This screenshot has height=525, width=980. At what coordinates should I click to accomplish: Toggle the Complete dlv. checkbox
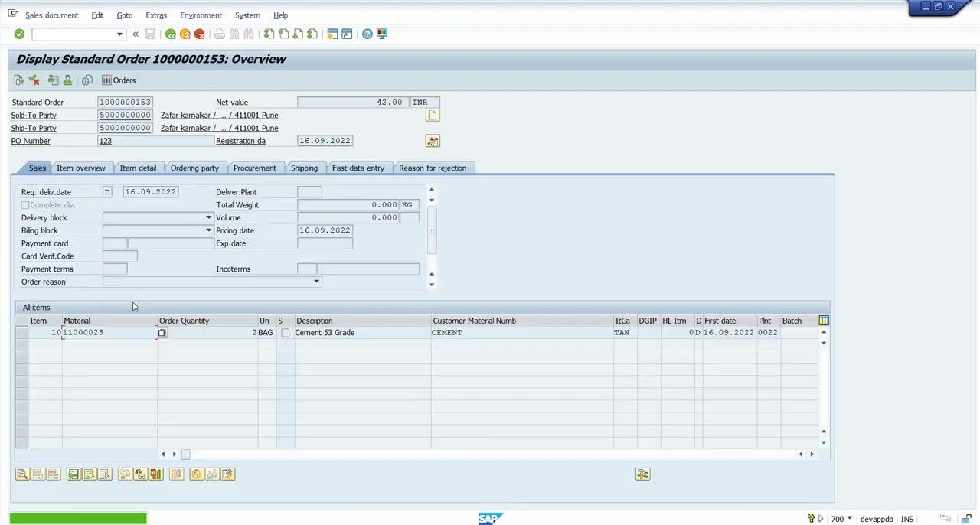click(x=25, y=205)
